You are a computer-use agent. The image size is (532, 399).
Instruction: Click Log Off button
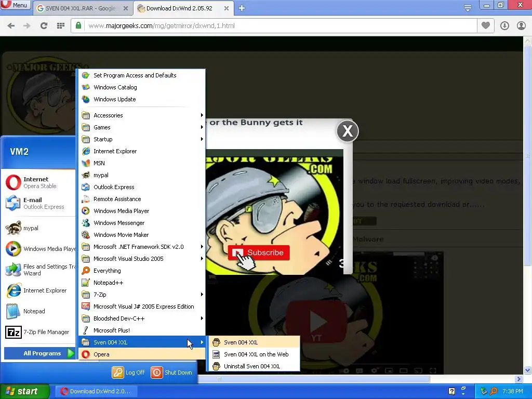point(129,372)
